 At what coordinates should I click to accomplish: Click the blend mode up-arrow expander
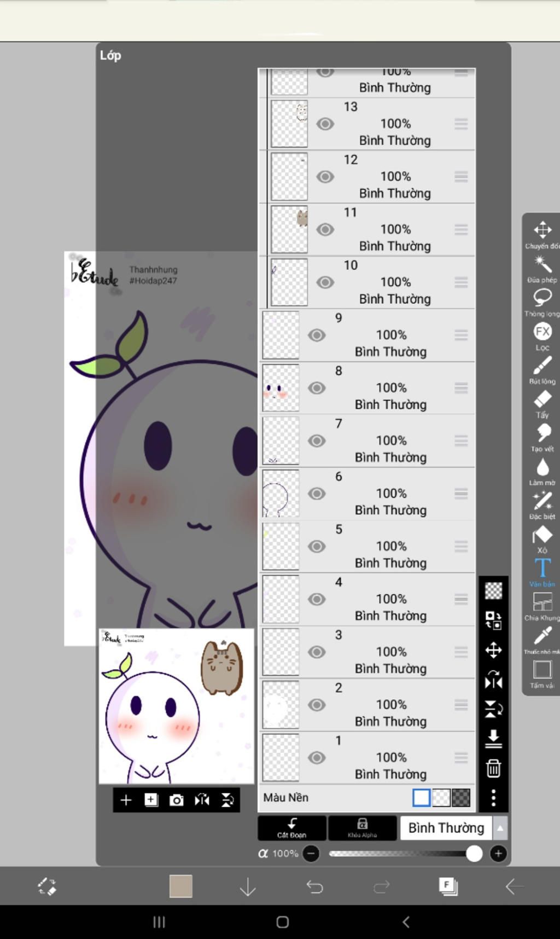[500, 828]
